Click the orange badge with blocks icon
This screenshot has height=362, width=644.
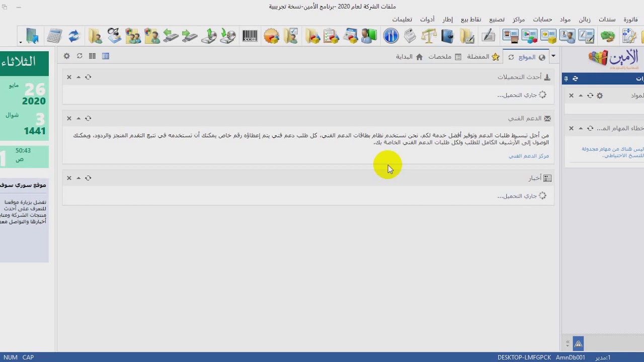[272, 36]
